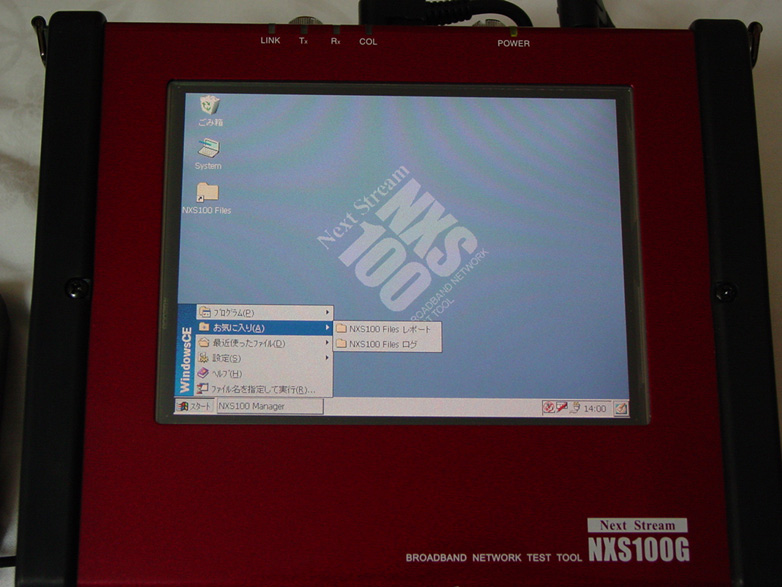
Task: Click the folder icon beside NXS100 Files ログ
Action: pos(341,344)
